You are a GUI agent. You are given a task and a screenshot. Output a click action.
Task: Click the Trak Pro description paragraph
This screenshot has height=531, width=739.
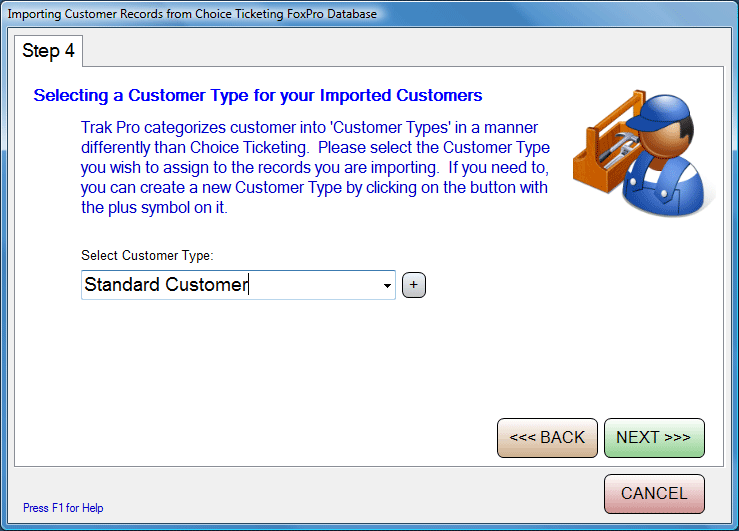pyautogui.click(x=315, y=167)
